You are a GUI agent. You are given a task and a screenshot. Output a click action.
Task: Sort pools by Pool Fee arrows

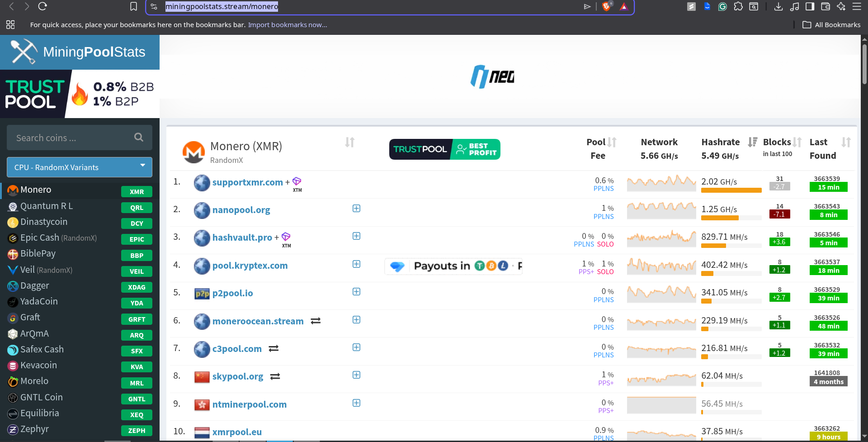(x=612, y=142)
